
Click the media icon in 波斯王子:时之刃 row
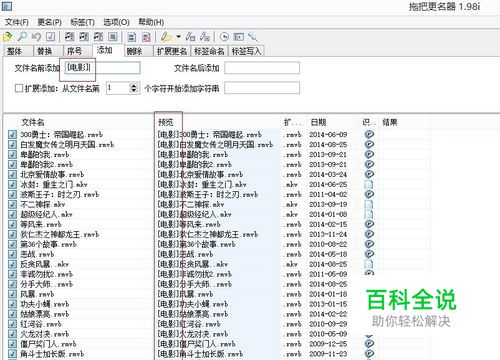(369, 194)
